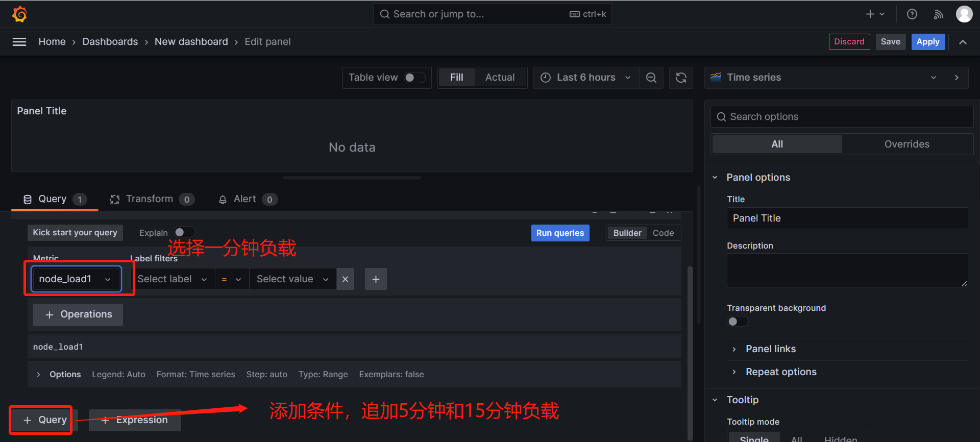Turn on the Explain switch

click(x=184, y=233)
